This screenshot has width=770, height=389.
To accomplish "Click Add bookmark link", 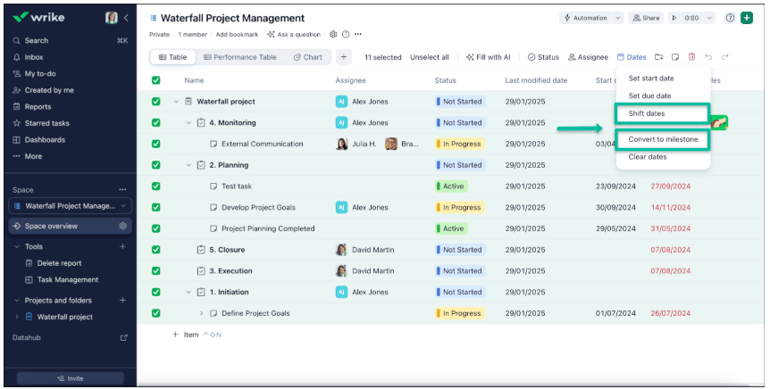I will point(237,34).
